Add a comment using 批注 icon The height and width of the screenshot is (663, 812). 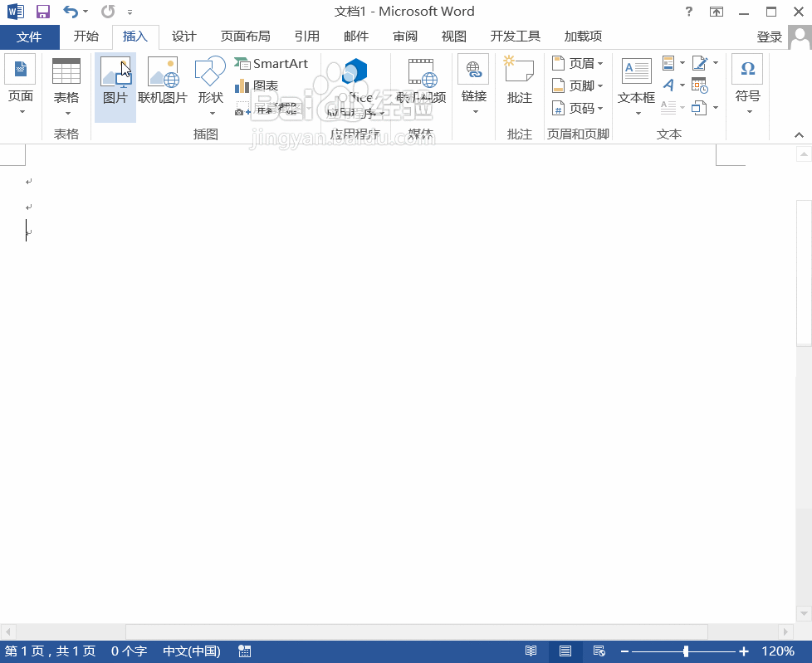click(519, 81)
